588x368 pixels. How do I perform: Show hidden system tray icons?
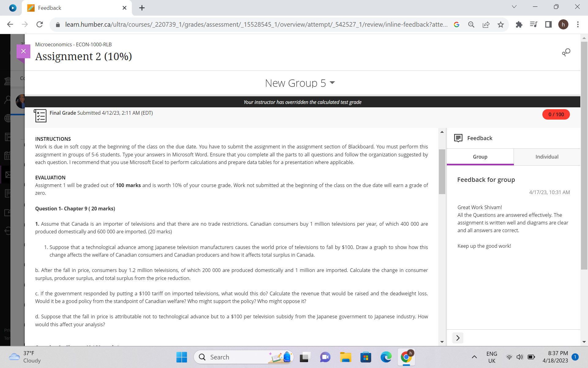(474, 357)
